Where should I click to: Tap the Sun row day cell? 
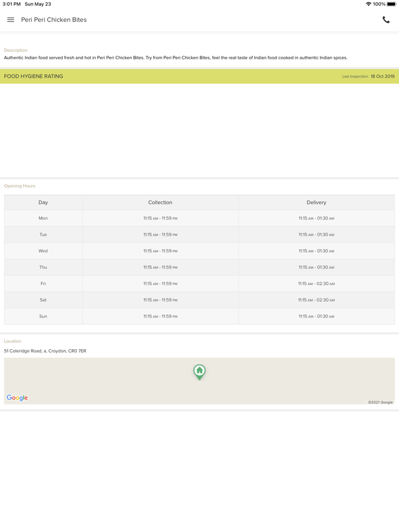(x=43, y=316)
